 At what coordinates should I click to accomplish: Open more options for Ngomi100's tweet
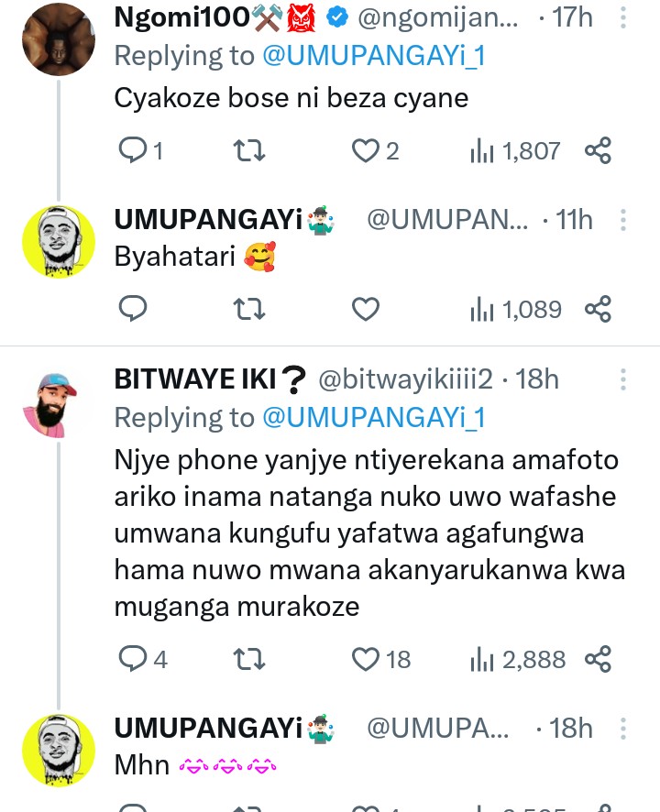[x=623, y=17]
